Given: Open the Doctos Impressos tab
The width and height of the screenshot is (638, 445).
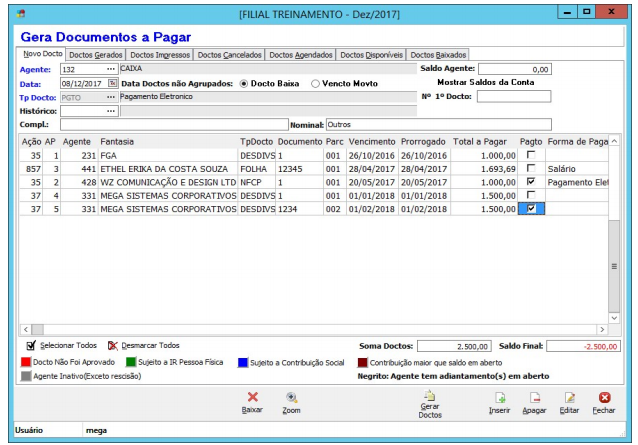Looking at the screenshot, I should click(x=160, y=55).
